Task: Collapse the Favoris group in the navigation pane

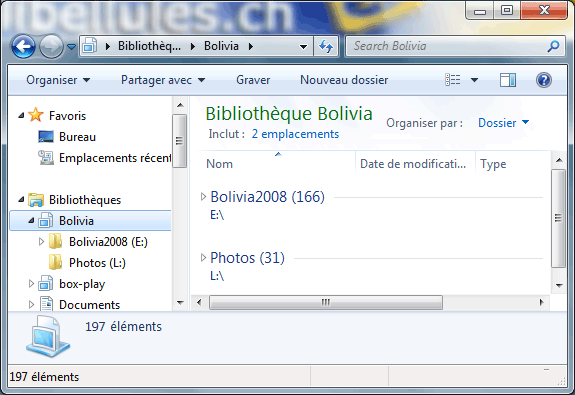Action: pos(21,116)
